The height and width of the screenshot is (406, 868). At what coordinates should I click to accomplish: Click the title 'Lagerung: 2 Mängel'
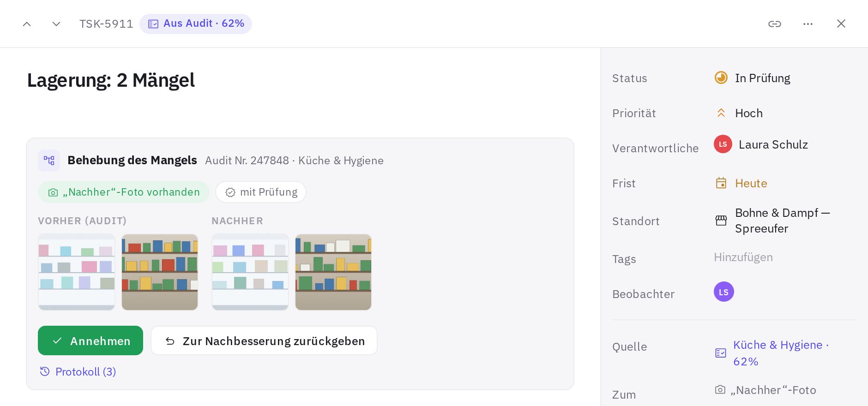111,80
